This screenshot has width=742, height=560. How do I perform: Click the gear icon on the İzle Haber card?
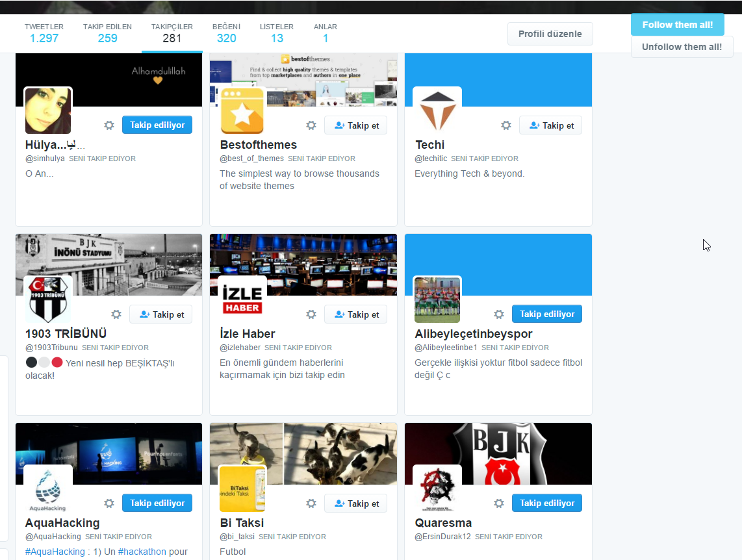pos(311,314)
